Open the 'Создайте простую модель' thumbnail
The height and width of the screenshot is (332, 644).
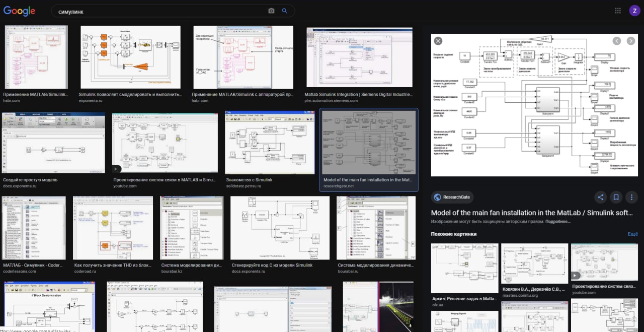(x=53, y=144)
